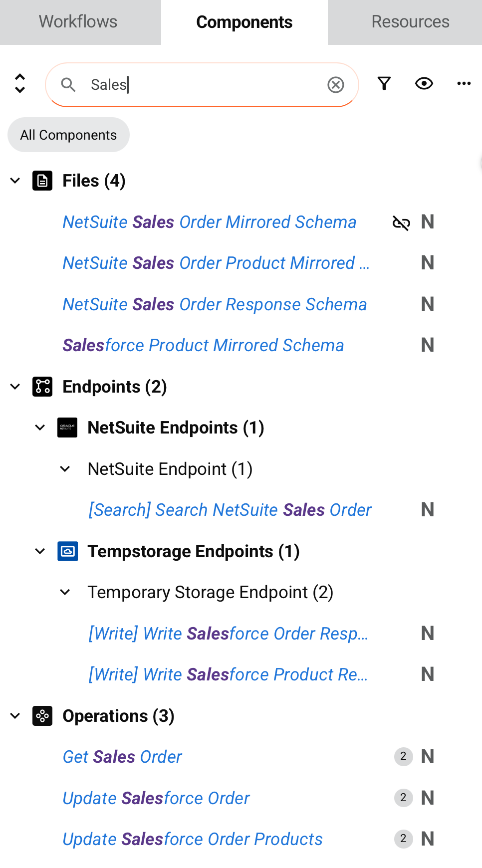Toggle the All Components filter chip
Image resolution: width=482 pixels, height=868 pixels.
coord(68,135)
